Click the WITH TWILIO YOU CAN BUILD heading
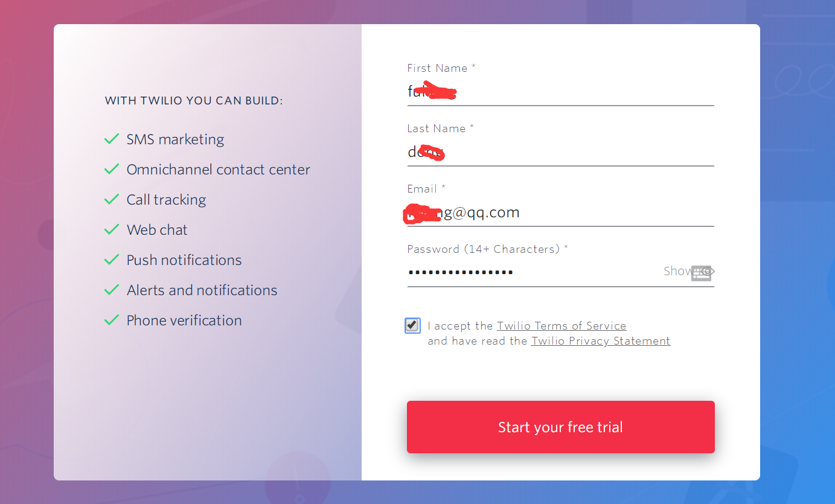Screen dimensions: 835x504 point(194,101)
